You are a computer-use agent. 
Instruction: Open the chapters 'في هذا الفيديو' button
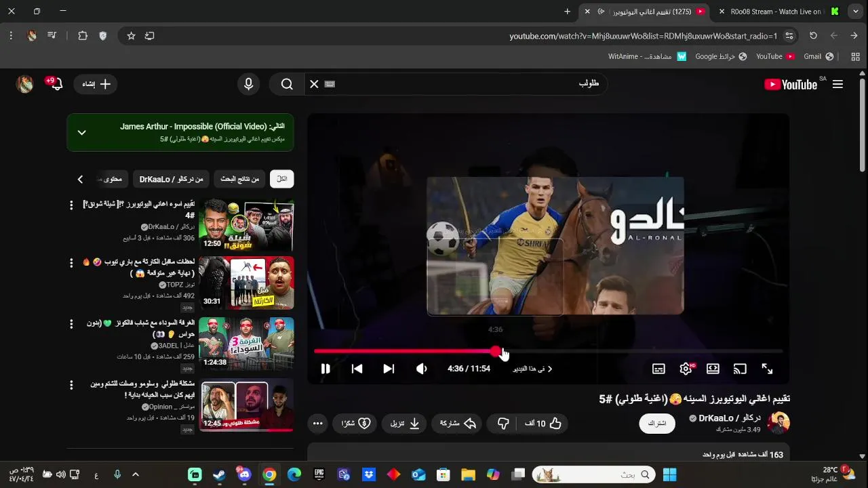coord(533,369)
